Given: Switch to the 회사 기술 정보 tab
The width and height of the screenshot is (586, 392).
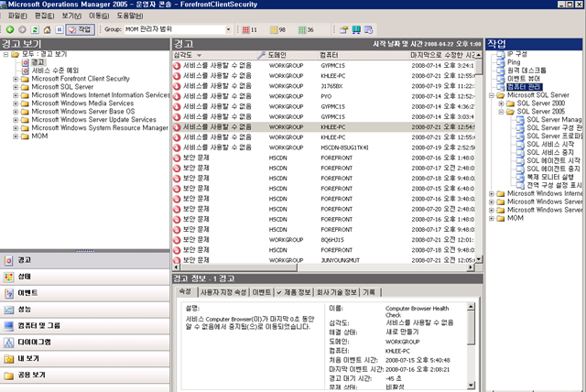Looking at the screenshot, I should click(x=337, y=292).
